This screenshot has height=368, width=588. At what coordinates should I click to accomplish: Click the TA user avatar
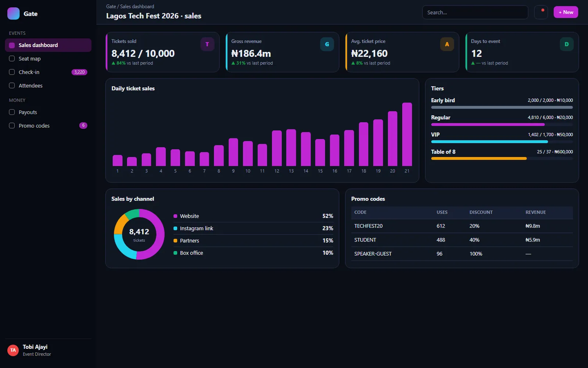(13, 350)
